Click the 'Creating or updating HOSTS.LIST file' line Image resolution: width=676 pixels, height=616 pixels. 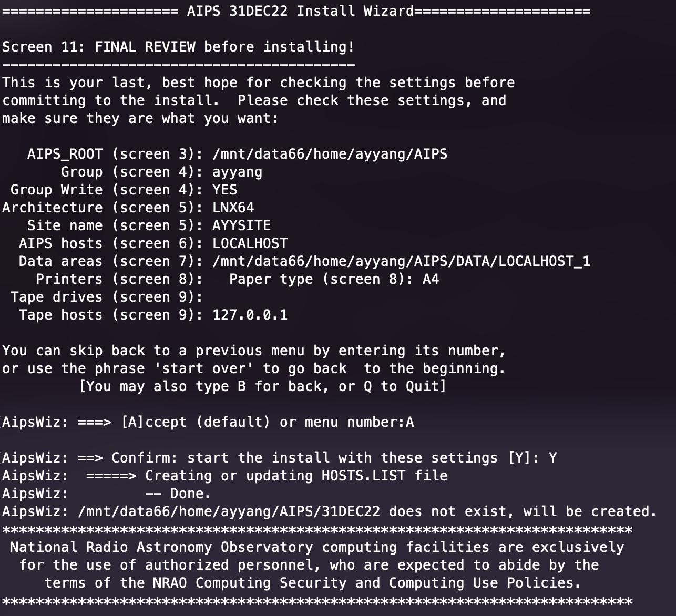coord(296,476)
